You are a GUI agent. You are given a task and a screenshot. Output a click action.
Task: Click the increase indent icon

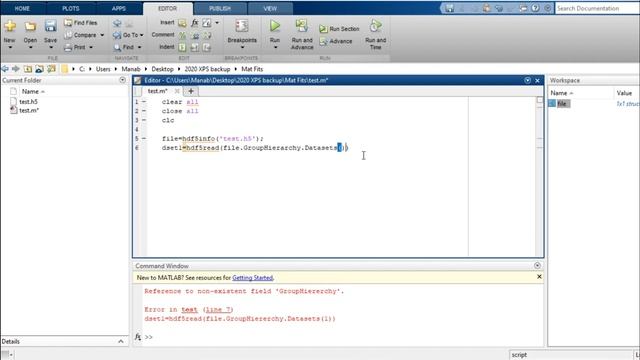[195, 47]
